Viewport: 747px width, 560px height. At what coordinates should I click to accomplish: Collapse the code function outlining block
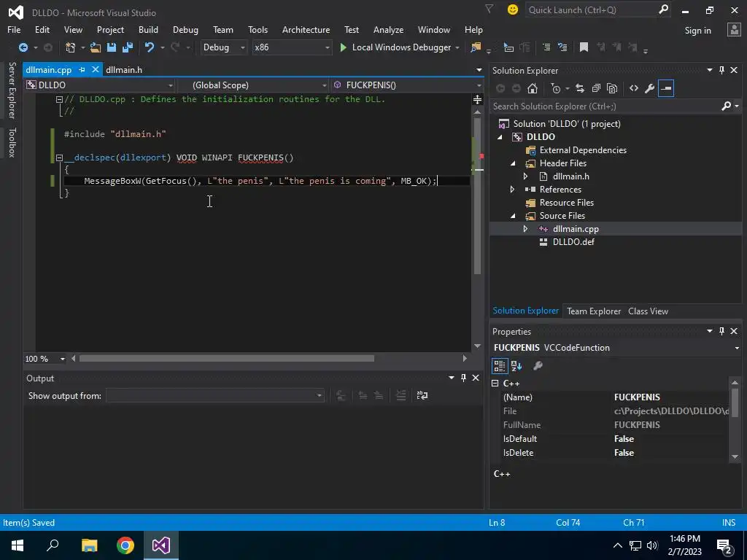coord(59,157)
